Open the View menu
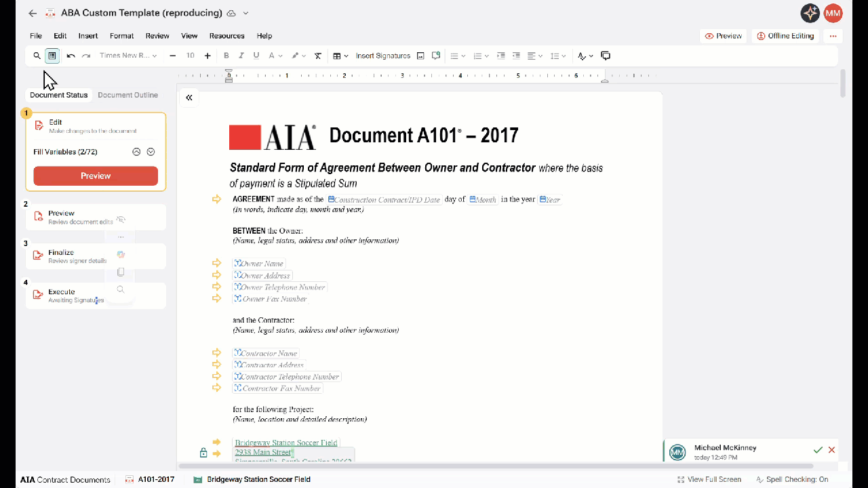Image resolution: width=868 pixels, height=488 pixels. coord(189,36)
